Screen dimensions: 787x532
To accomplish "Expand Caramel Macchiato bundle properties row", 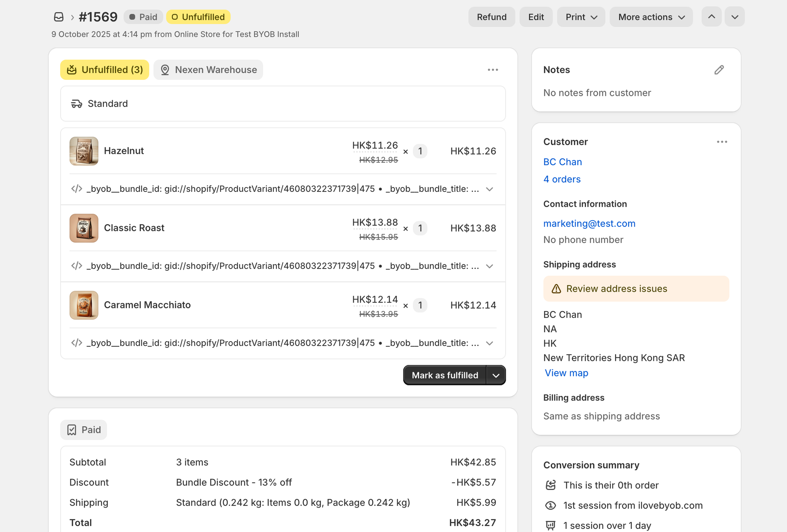I will point(490,343).
